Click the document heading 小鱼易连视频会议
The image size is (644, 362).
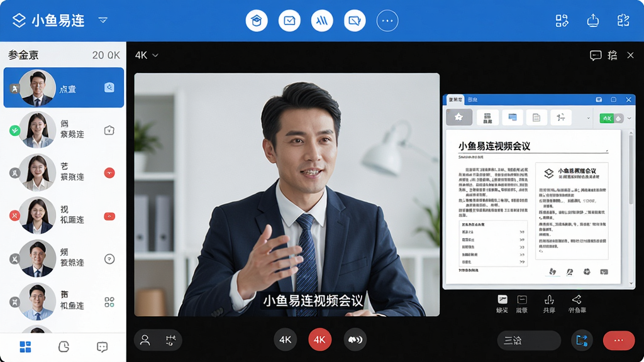click(x=494, y=146)
